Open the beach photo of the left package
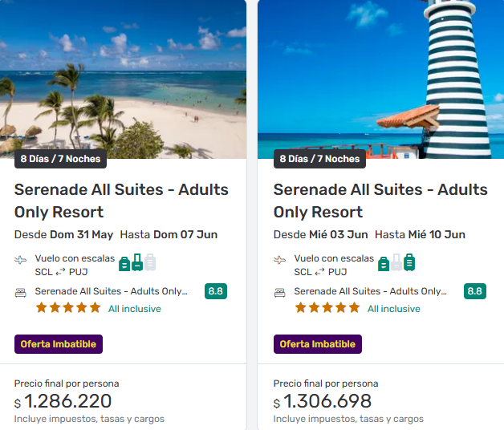 pyautogui.click(x=123, y=76)
